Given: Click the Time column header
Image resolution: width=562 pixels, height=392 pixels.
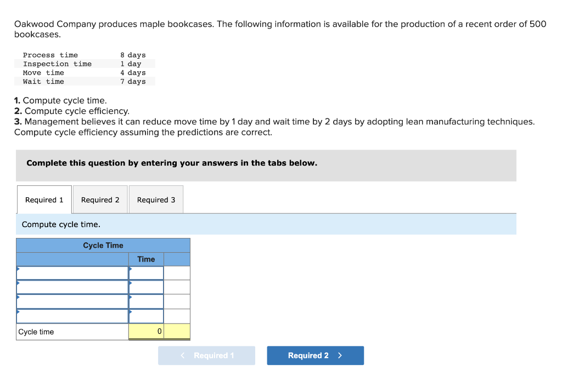Looking at the screenshot, I should 146,259.
